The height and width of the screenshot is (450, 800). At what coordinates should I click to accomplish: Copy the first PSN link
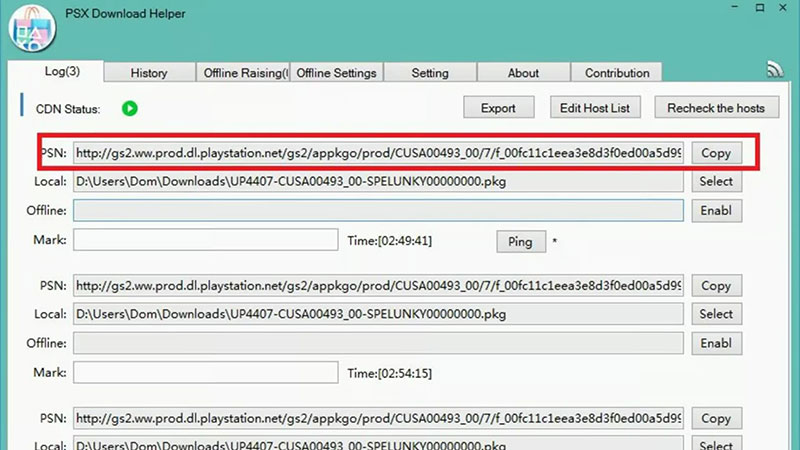(716, 154)
